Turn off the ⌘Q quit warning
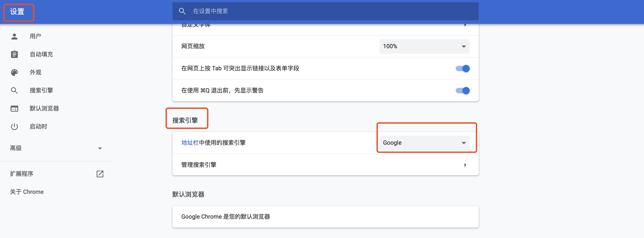This screenshot has width=644, height=238. (462, 90)
